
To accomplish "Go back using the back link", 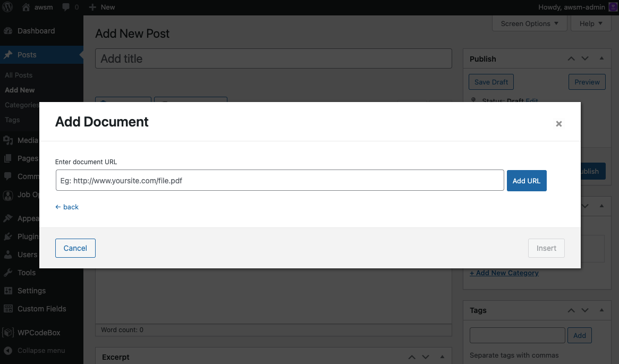I will click(67, 207).
